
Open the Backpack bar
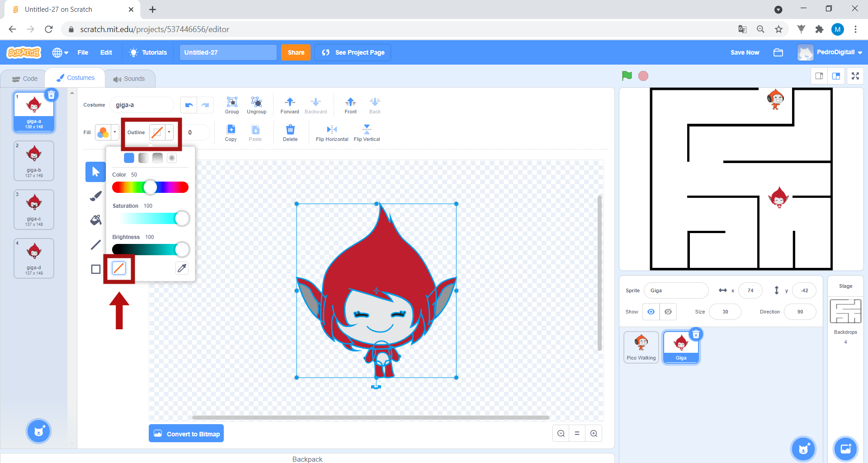click(x=307, y=458)
